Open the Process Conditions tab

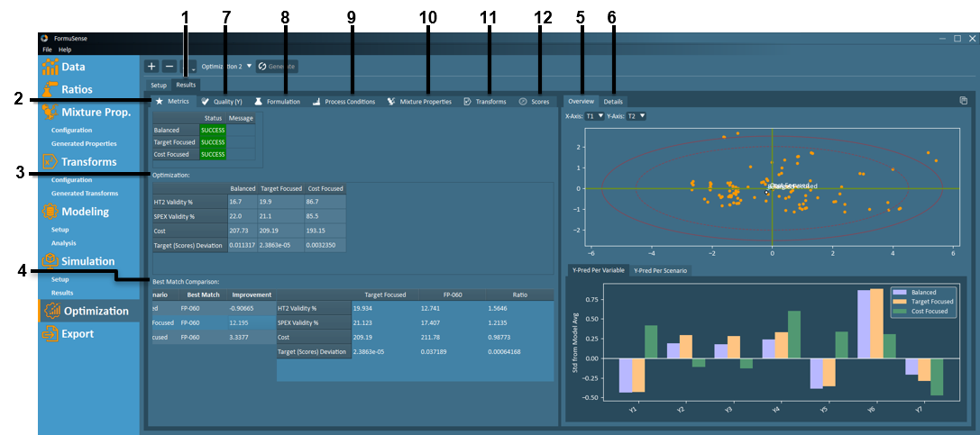pyautogui.click(x=343, y=102)
